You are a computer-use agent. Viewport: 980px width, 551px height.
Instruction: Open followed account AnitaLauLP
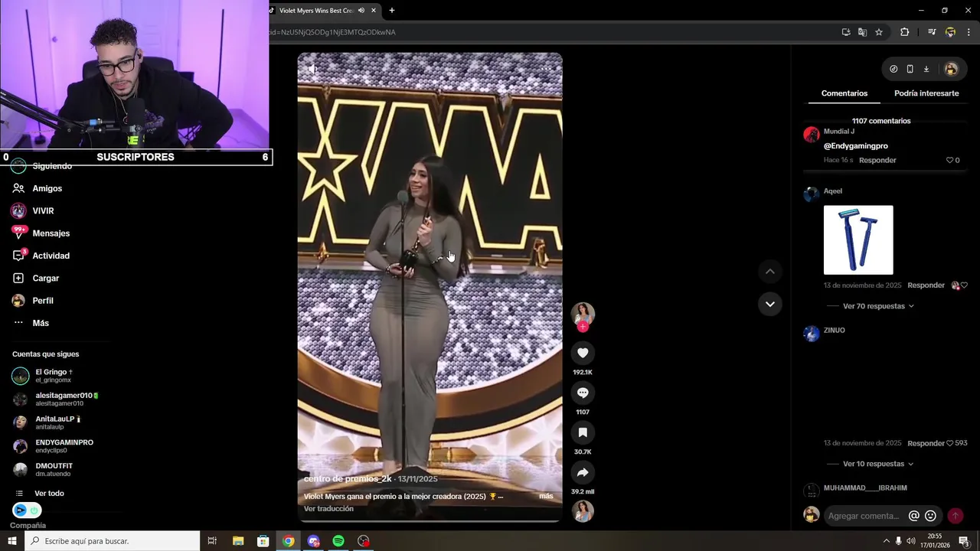tap(47, 422)
